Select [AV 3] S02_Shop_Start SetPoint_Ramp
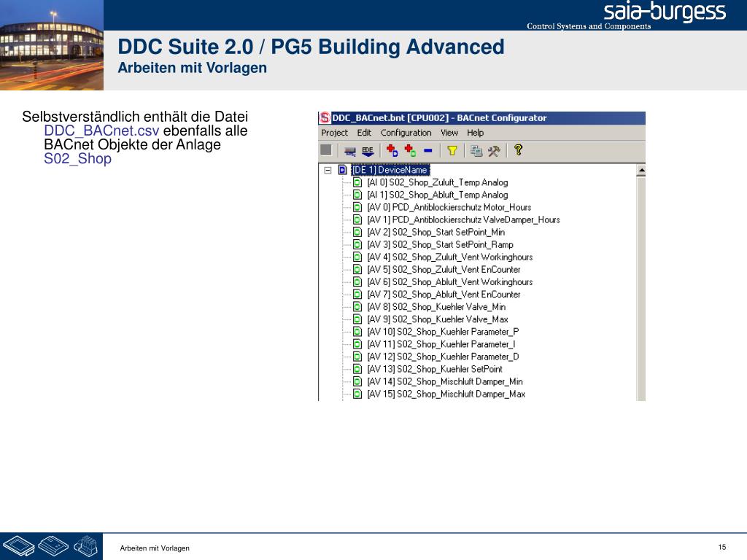The width and height of the screenshot is (747, 560). 440,244
